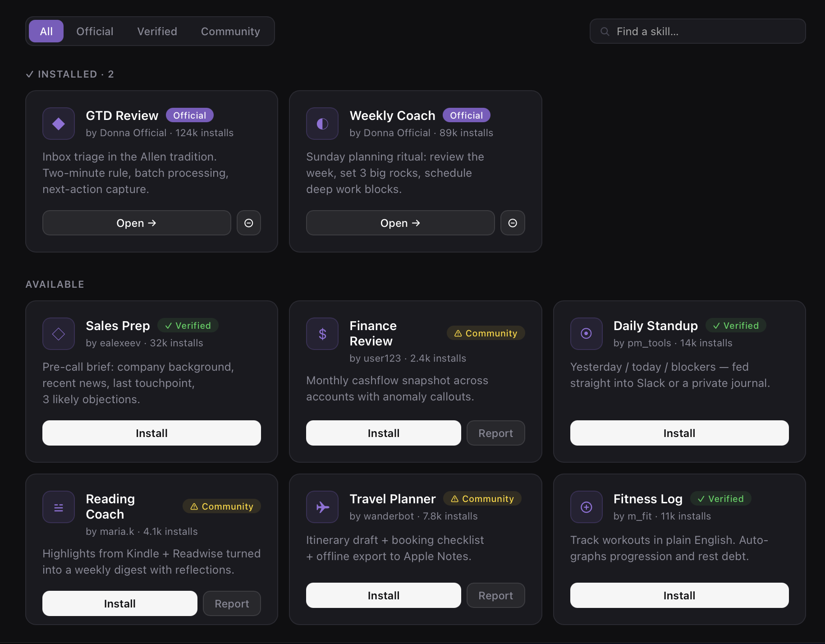This screenshot has height=644, width=825.
Task: Click the Community badge on Reading Coach
Action: (222, 506)
